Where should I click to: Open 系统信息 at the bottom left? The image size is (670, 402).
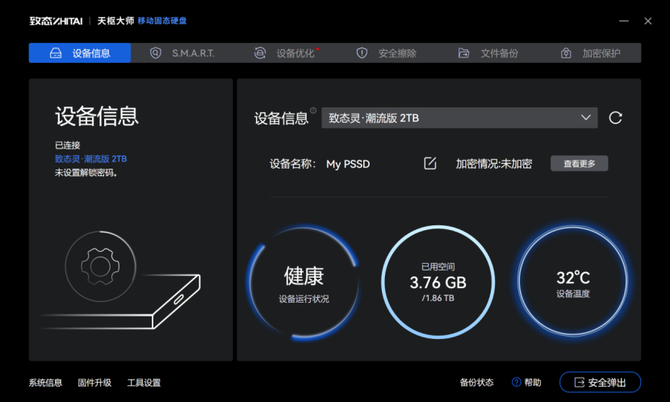point(45,382)
